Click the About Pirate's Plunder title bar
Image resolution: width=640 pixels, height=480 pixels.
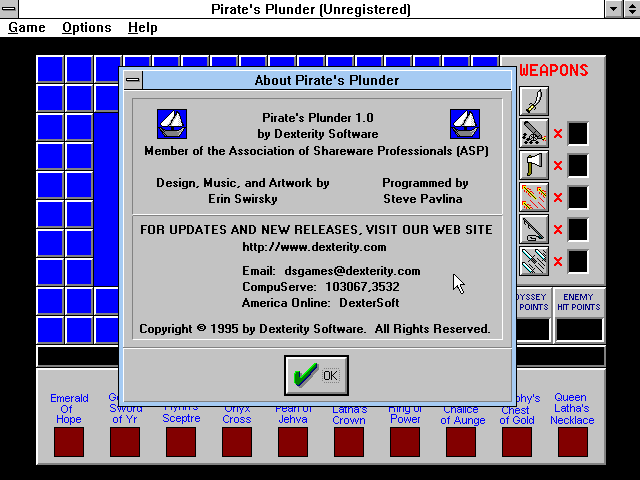click(x=327, y=80)
